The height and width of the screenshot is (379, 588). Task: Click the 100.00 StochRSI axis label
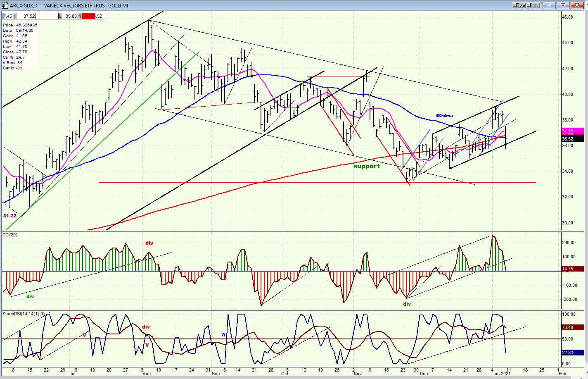pyautogui.click(x=569, y=314)
